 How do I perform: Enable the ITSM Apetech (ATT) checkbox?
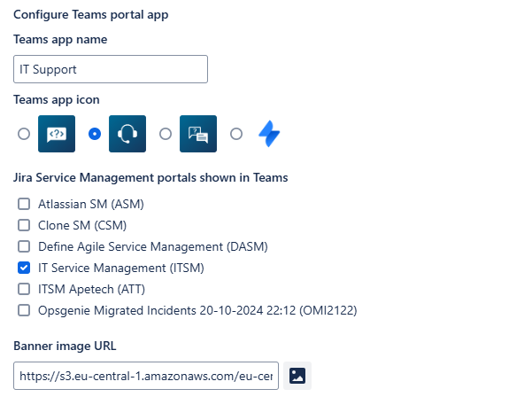click(24, 289)
